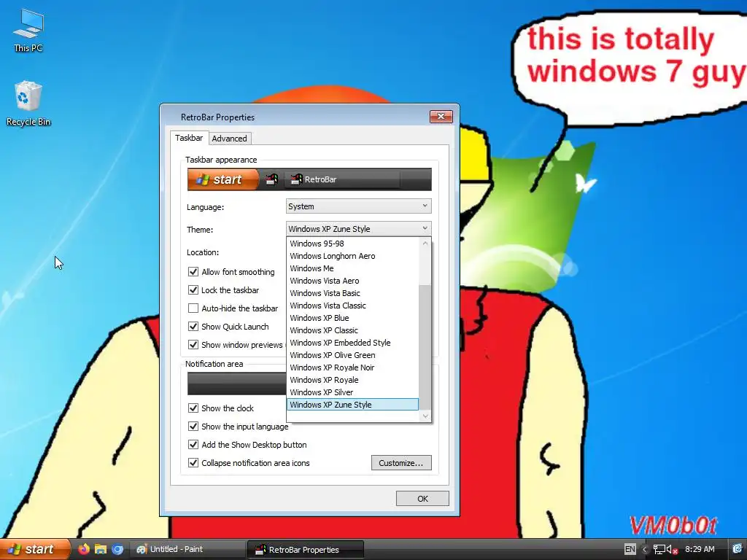Viewport: 747px width, 560px height.
Task: Click the RetroBar preview task button
Action: (343, 179)
